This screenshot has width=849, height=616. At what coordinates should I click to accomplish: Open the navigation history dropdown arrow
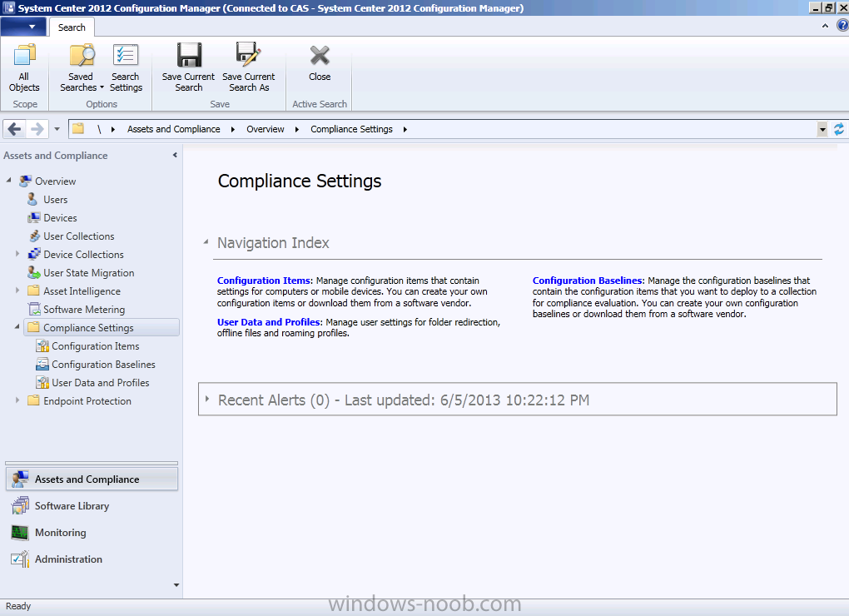coord(57,129)
